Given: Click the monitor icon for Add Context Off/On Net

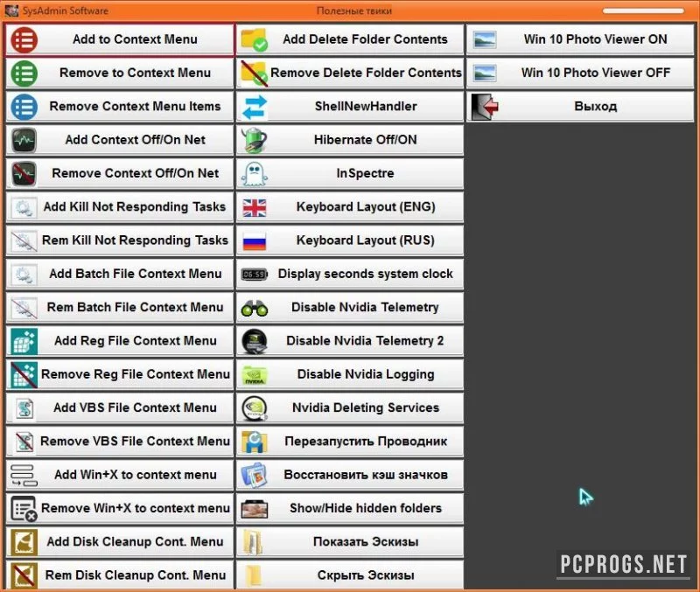Looking at the screenshot, I should [24, 140].
